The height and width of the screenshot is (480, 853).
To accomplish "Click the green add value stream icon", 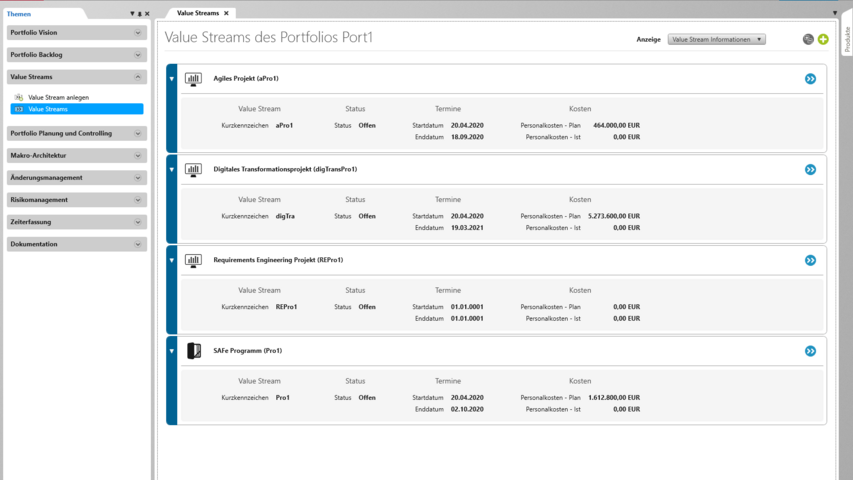I will pyautogui.click(x=823, y=40).
